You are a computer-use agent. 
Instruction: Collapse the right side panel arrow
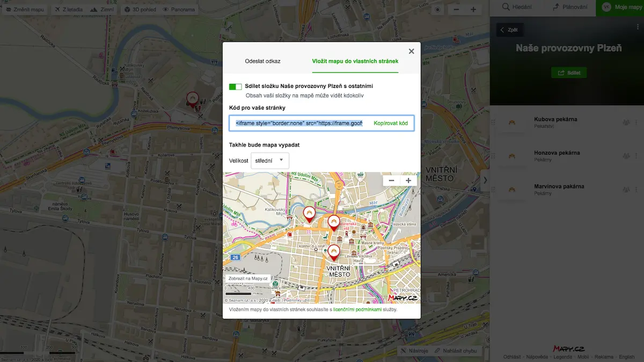[x=485, y=180]
